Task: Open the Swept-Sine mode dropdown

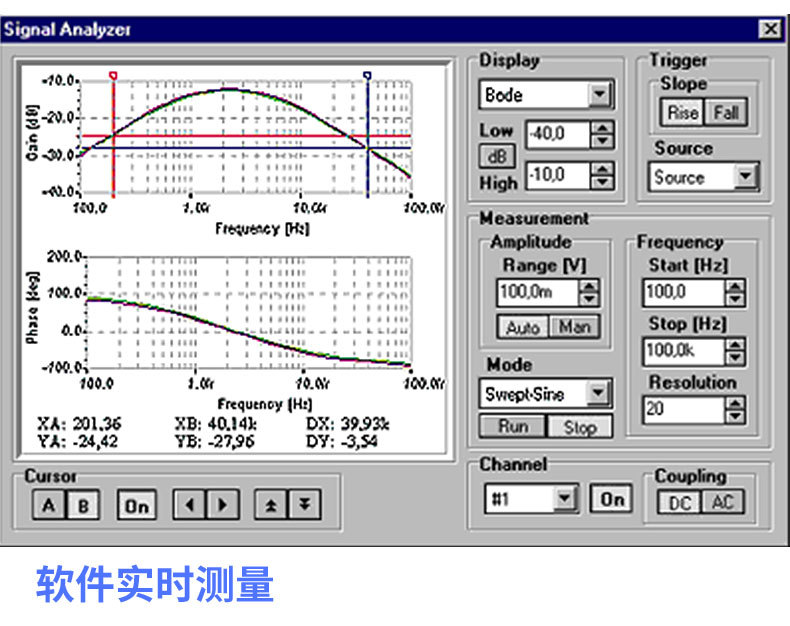Action: point(598,393)
